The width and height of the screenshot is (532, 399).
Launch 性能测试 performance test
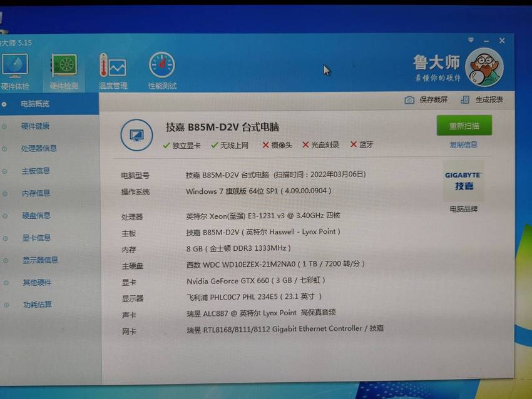[x=162, y=71]
